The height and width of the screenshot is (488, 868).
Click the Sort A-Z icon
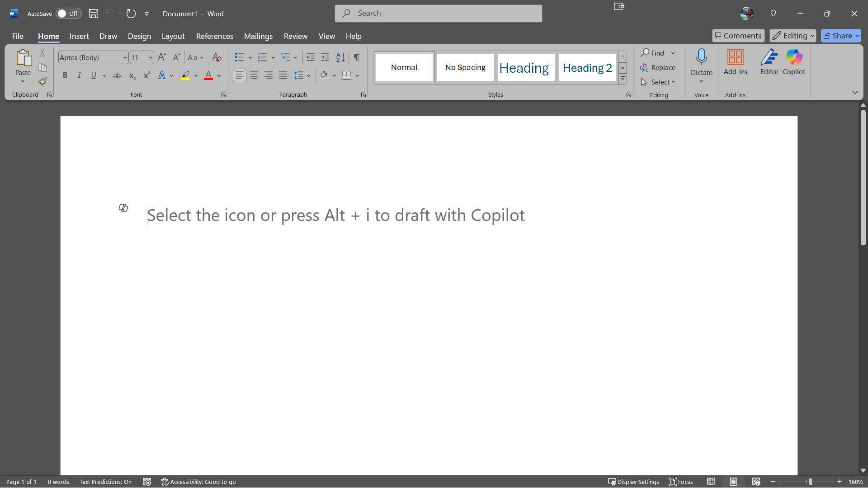[x=340, y=57]
